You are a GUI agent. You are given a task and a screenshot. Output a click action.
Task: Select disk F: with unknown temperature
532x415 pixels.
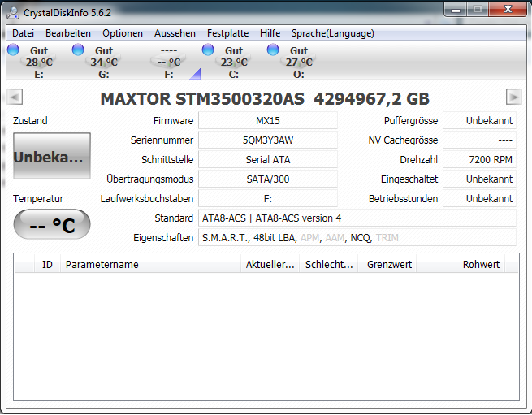[169, 62]
